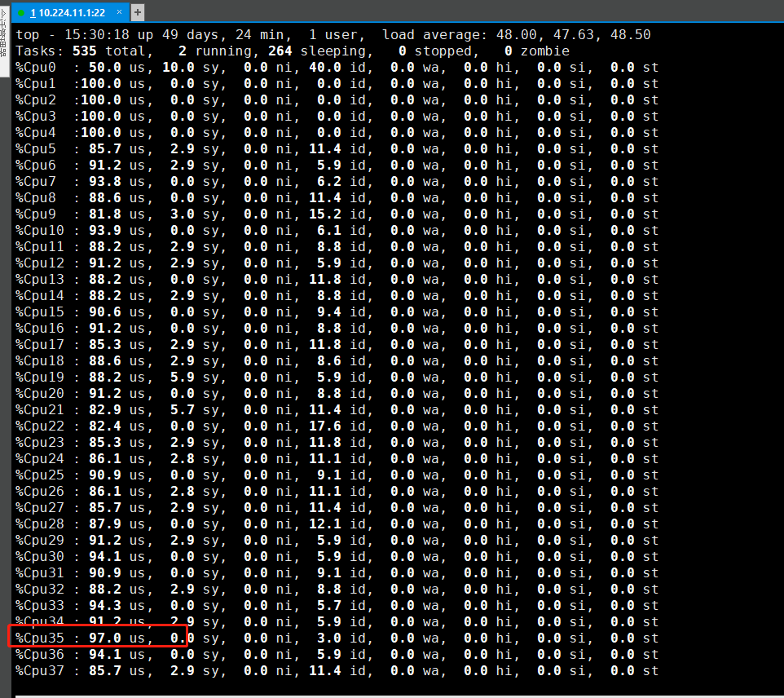This screenshot has width=784, height=698.
Task: Open a new session tab with plus
Action: [137, 12]
